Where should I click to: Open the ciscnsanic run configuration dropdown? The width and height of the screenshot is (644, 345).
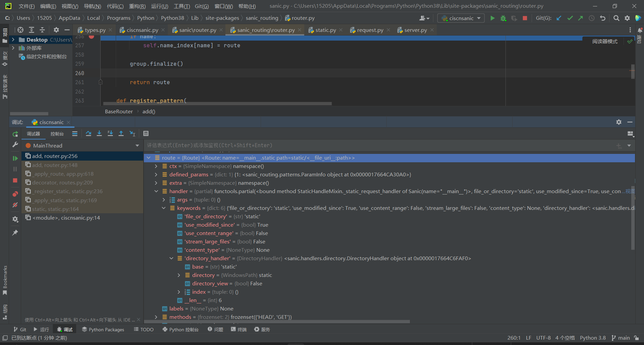(x=461, y=18)
